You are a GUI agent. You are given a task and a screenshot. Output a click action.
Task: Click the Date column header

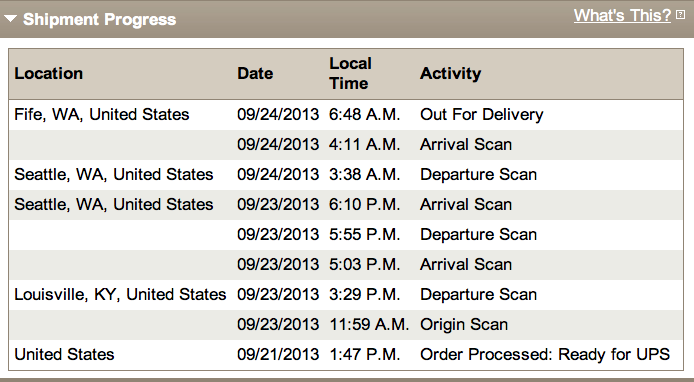coord(255,73)
